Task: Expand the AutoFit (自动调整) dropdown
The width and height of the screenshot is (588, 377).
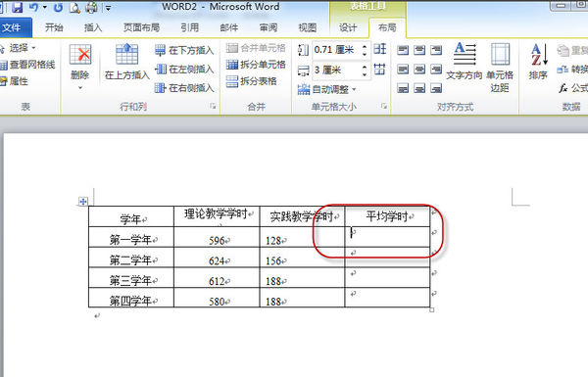Action: pyautogui.click(x=326, y=89)
